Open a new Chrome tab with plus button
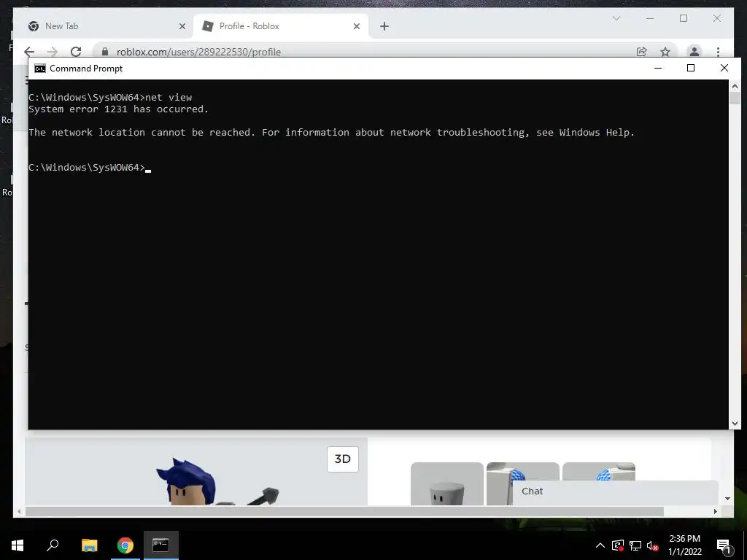Viewport: 747px width, 560px height. pyautogui.click(x=384, y=27)
